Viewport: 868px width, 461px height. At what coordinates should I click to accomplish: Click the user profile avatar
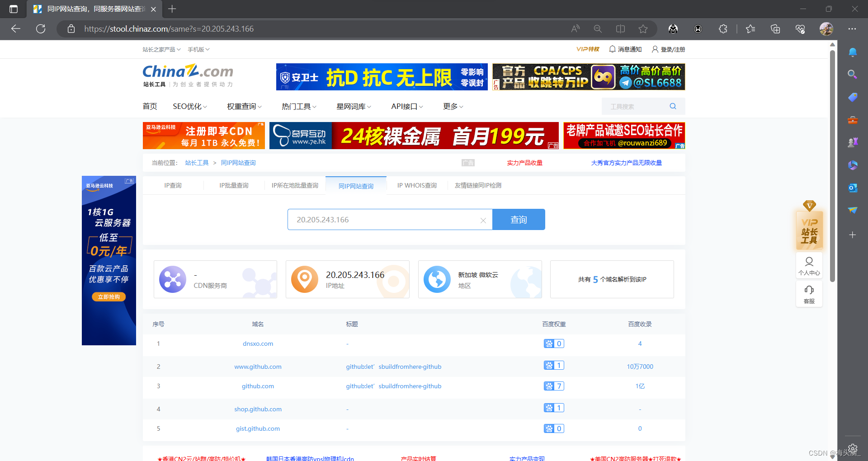click(x=826, y=29)
